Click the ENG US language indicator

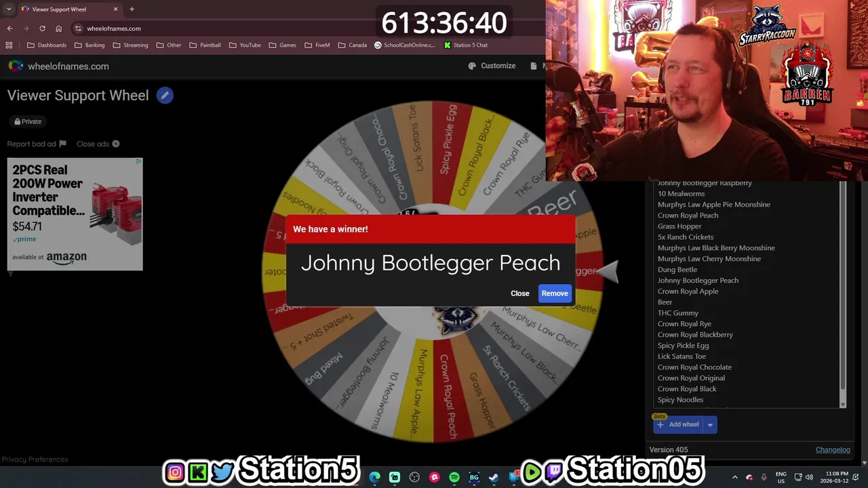coord(781,477)
